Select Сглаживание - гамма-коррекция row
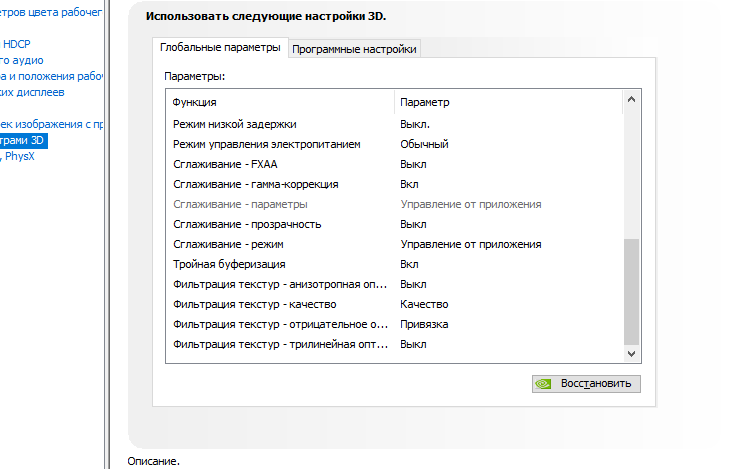This screenshot has height=469, width=730. 394,184
